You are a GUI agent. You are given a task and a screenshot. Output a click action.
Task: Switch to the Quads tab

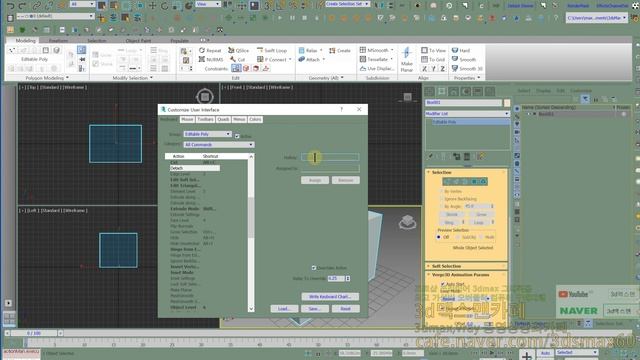[223, 119]
